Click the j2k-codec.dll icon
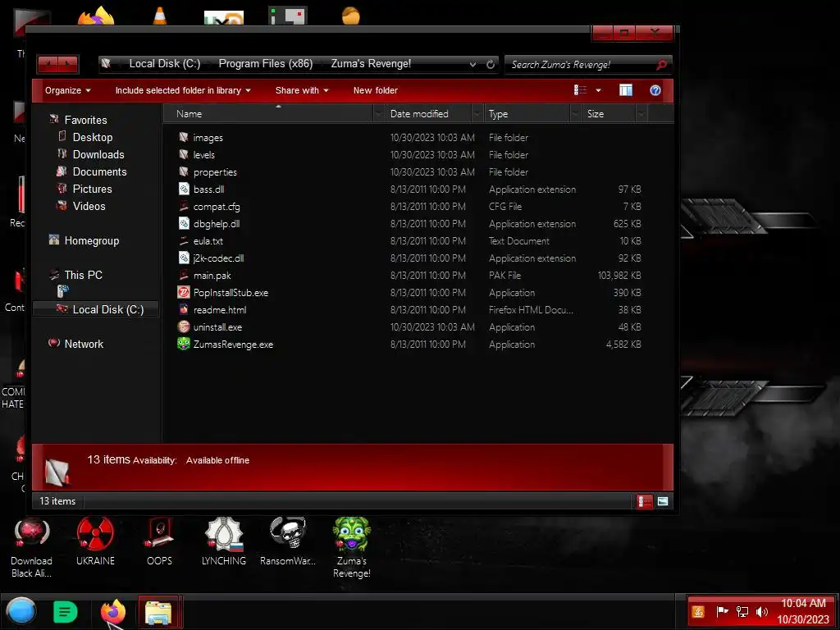 (184, 258)
